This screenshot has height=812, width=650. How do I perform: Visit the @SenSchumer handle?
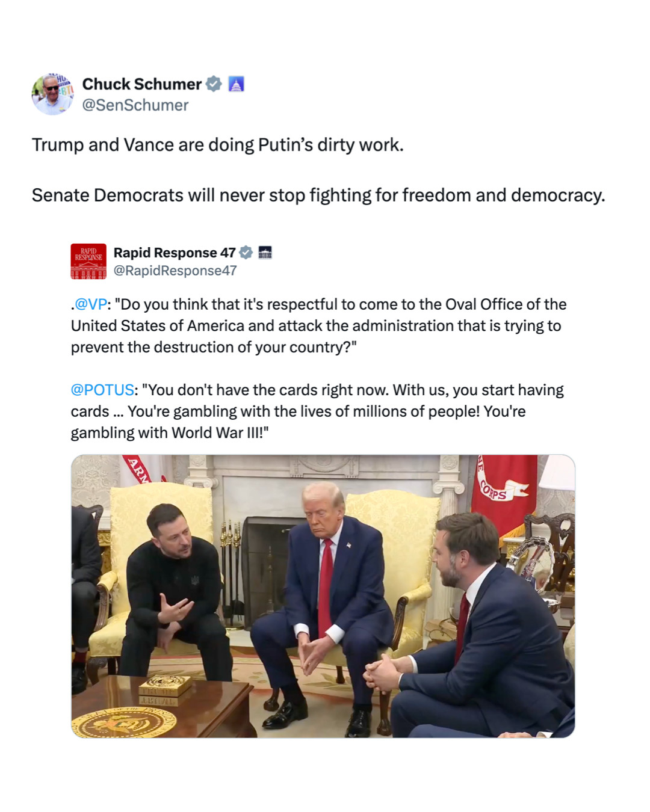coord(135,105)
